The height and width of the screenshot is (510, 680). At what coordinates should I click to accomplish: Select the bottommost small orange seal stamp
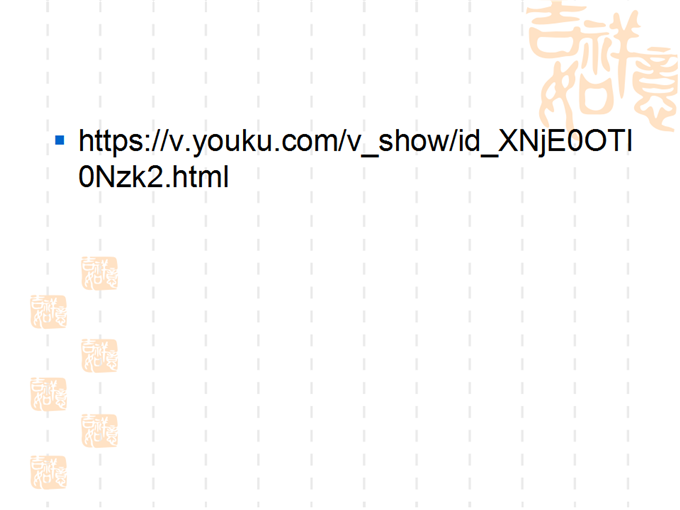click(x=49, y=472)
